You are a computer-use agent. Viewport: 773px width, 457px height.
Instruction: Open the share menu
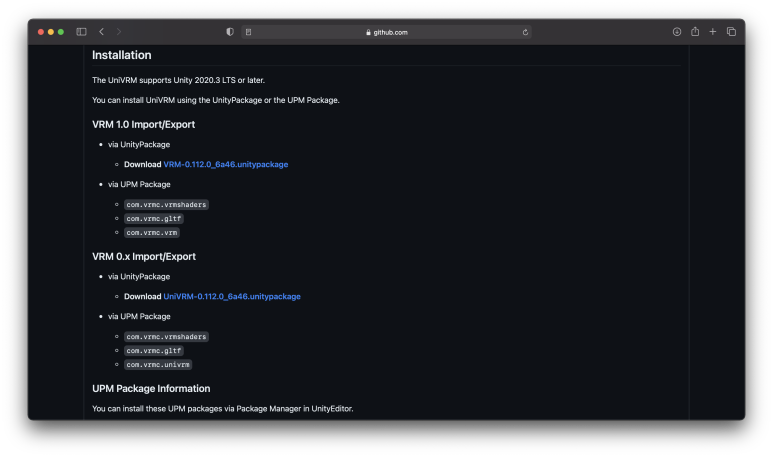[x=695, y=31]
